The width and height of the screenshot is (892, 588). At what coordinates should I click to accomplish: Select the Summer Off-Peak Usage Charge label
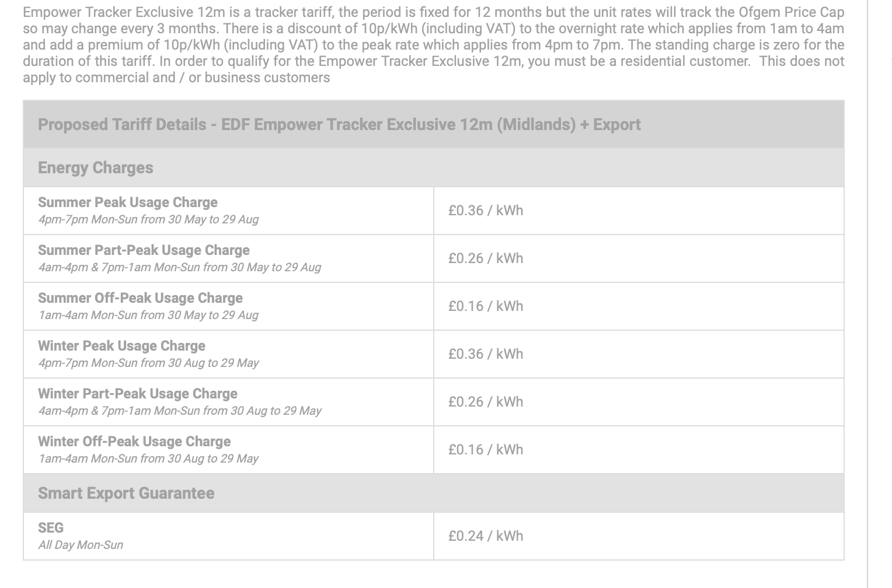tap(140, 298)
